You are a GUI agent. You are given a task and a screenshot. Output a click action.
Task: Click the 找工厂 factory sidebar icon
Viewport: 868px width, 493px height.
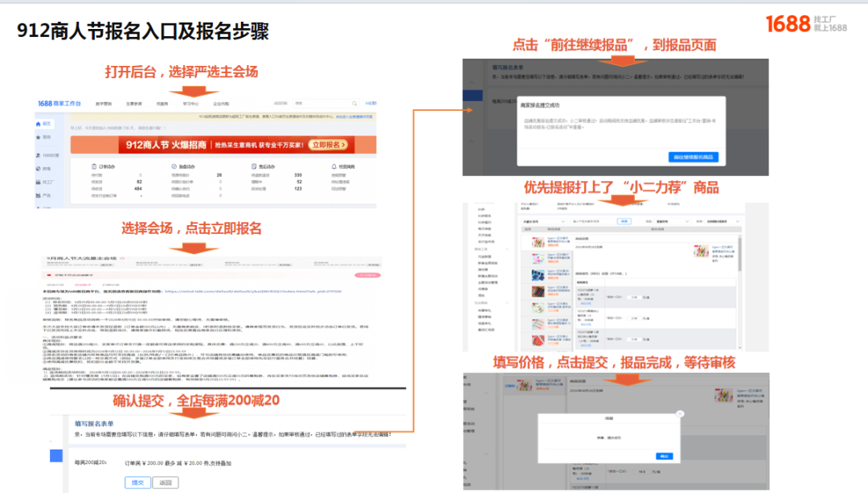39,182
